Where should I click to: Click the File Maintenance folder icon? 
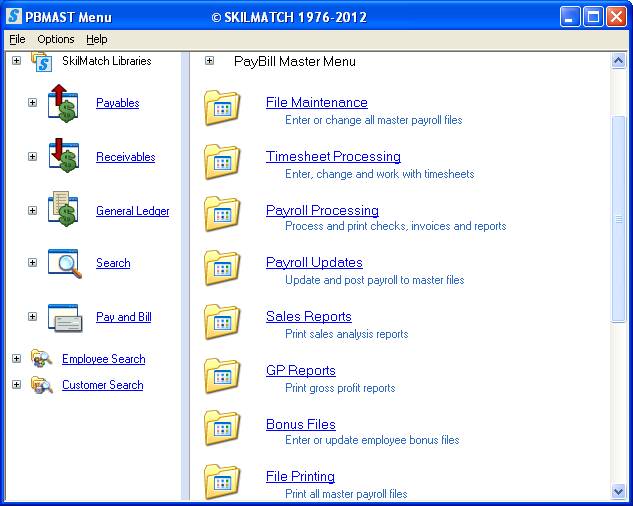click(x=222, y=107)
